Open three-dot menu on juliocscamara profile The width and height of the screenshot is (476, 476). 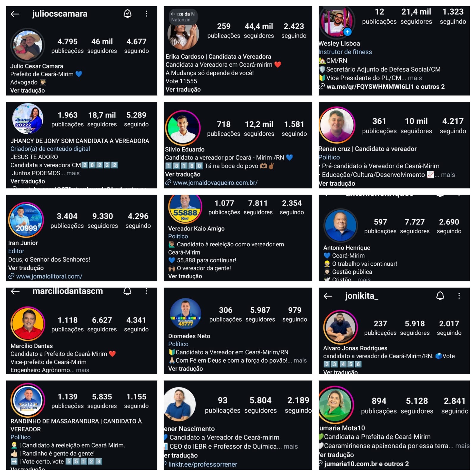[x=146, y=14]
